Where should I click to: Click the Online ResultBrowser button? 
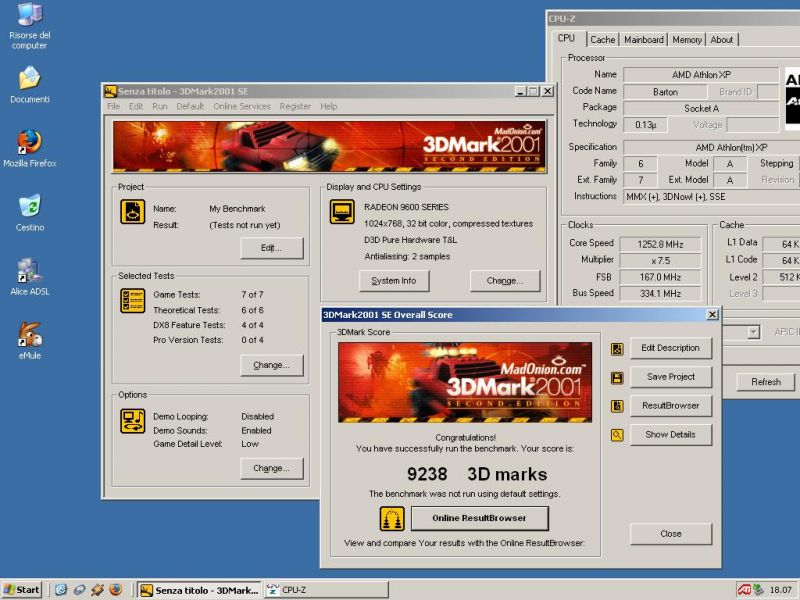pyautogui.click(x=480, y=518)
